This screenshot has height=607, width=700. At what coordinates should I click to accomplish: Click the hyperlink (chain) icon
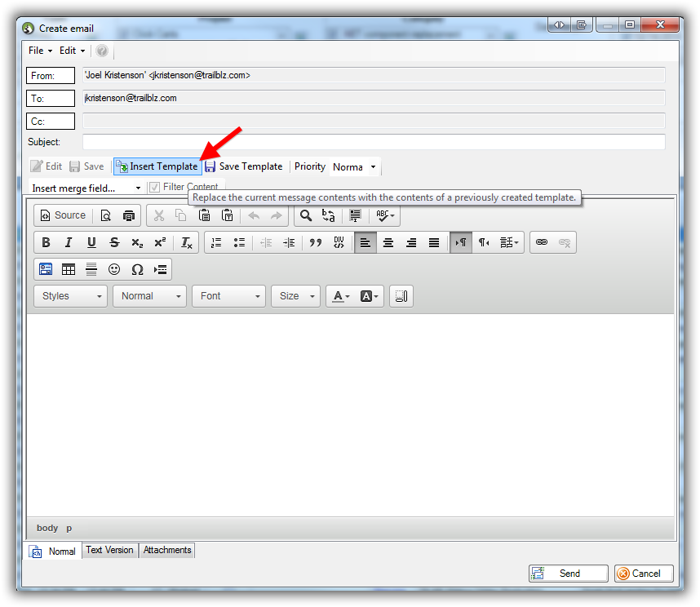point(541,242)
